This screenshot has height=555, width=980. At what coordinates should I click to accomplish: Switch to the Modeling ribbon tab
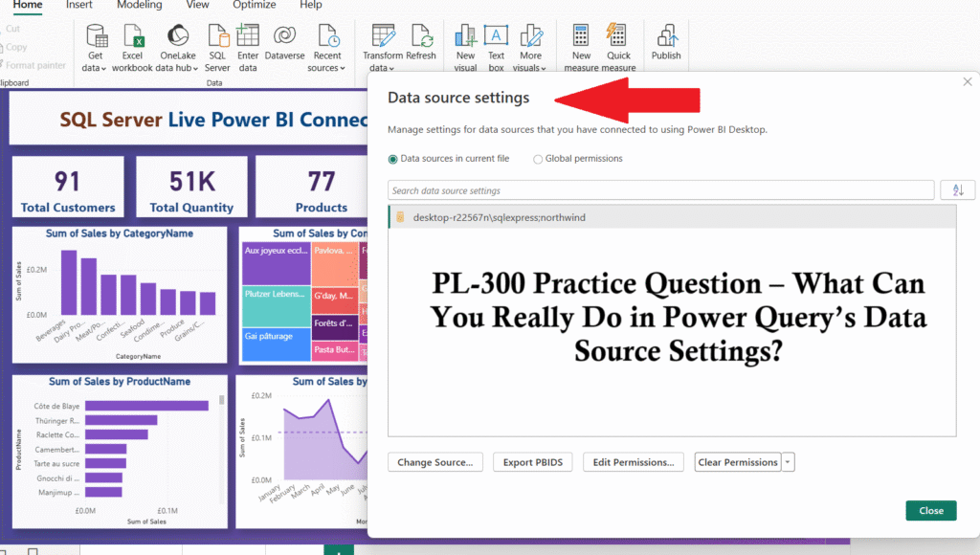(139, 5)
